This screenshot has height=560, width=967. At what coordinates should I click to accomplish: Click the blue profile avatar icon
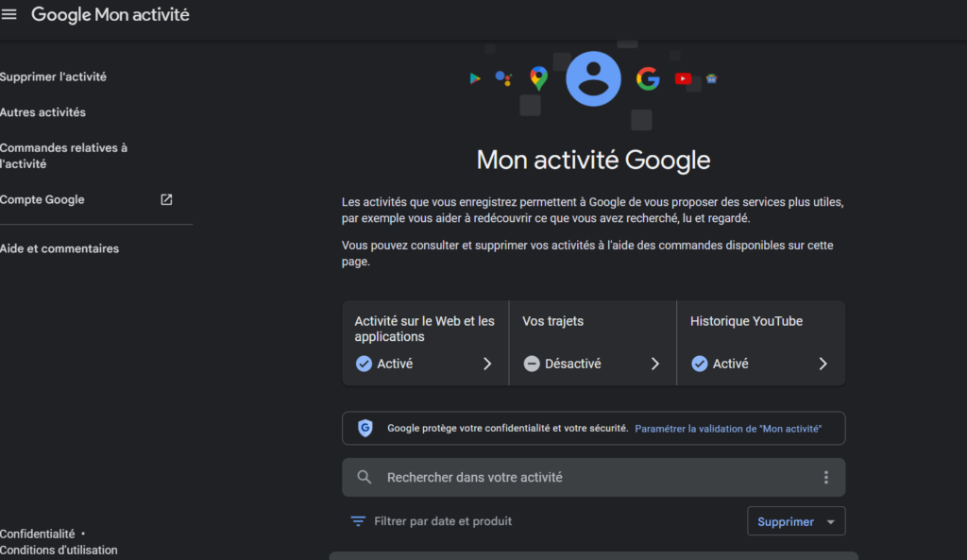(593, 77)
